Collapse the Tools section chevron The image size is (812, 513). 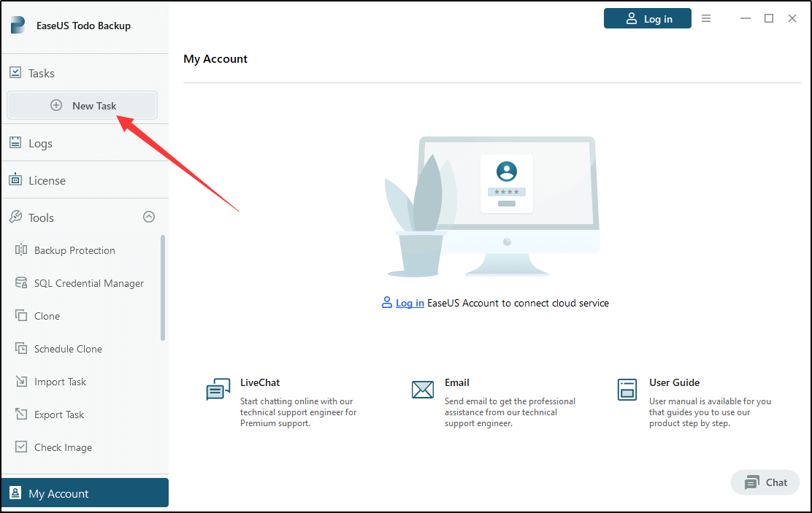tap(149, 217)
